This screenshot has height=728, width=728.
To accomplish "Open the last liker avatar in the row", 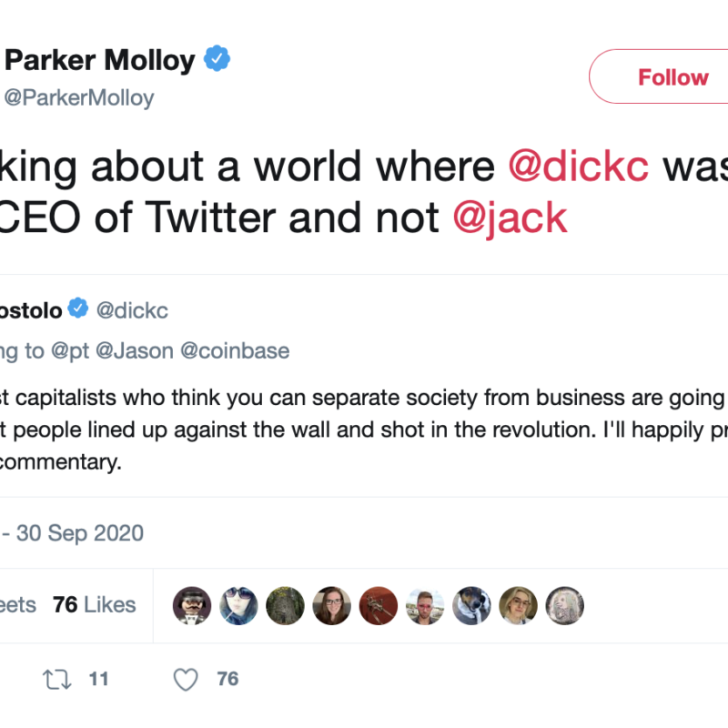I will coord(564,605).
